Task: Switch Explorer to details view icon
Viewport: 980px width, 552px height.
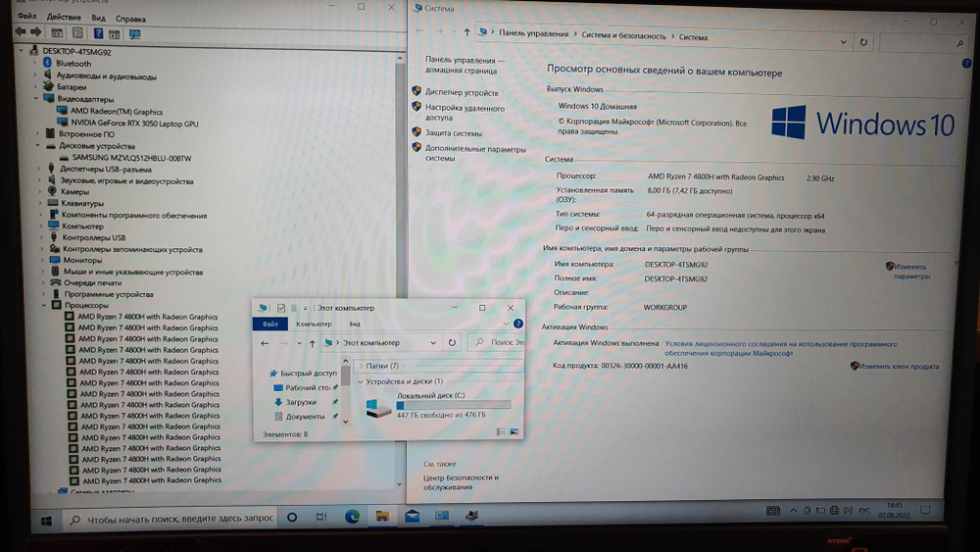Action: pos(501,431)
